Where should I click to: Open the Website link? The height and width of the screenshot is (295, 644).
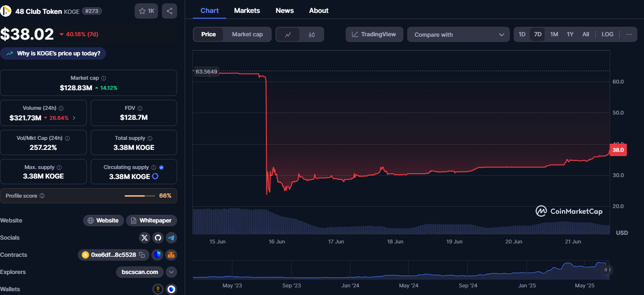coord(104,221)
